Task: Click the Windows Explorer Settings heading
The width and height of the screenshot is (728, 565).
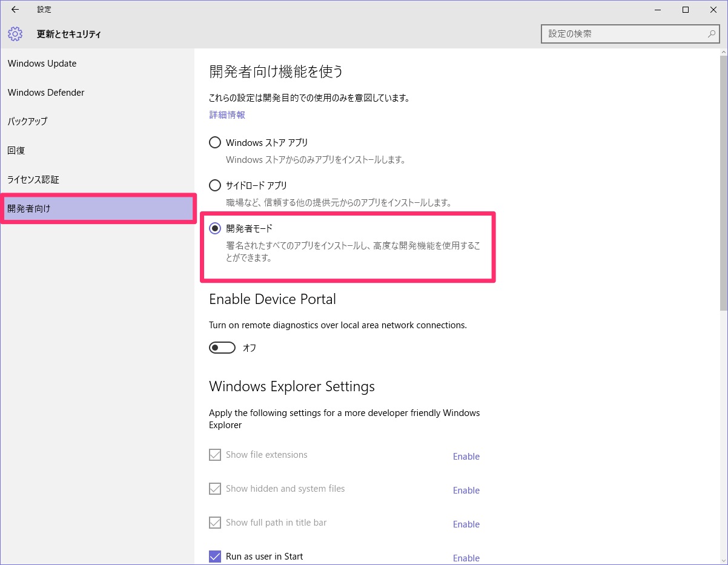Action: click(292, 386)
